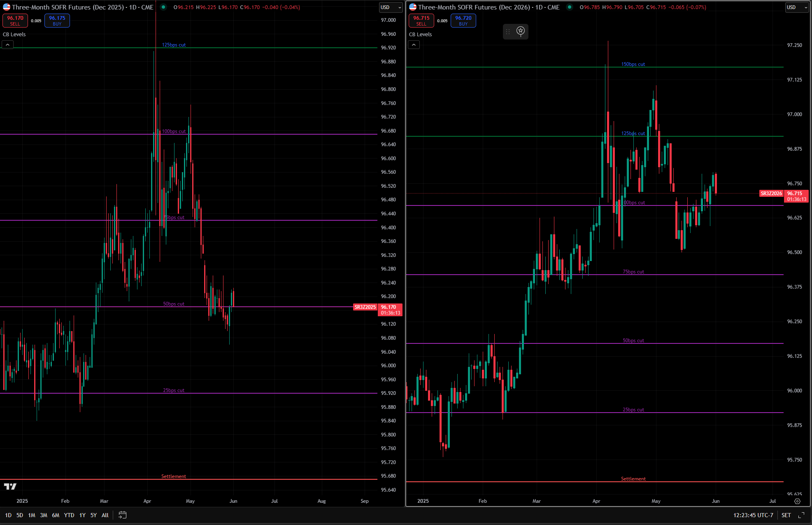Click the green market status dot, Dec 2025
The image size is (812, 525).
coord(163,7)
